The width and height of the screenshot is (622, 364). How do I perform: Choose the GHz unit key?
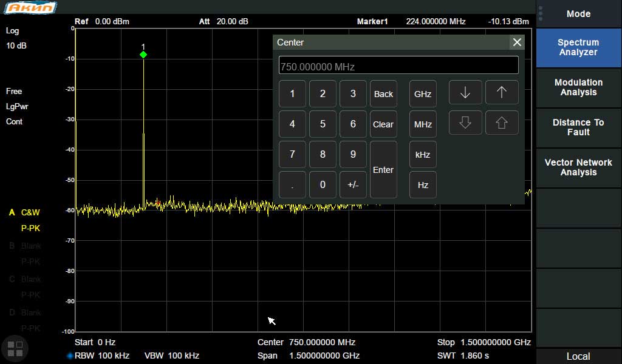pyautogui.click(x=423, y=94)
